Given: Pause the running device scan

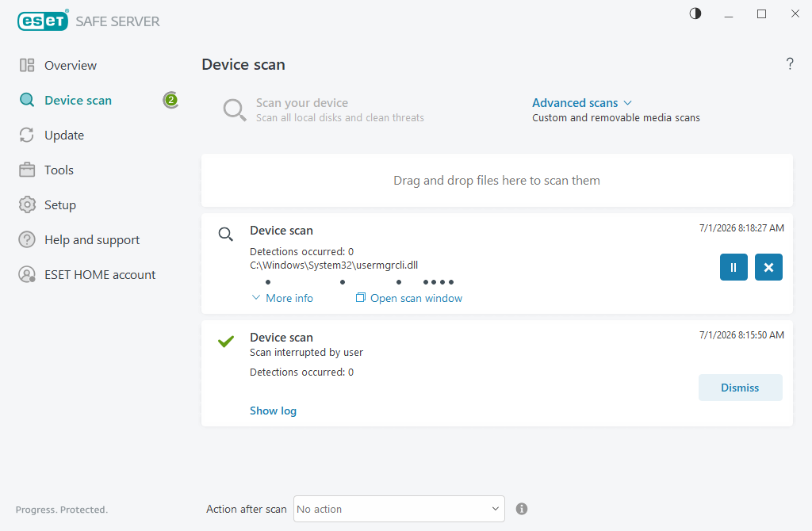Looking at the screenshot, I should coord(733,267).
